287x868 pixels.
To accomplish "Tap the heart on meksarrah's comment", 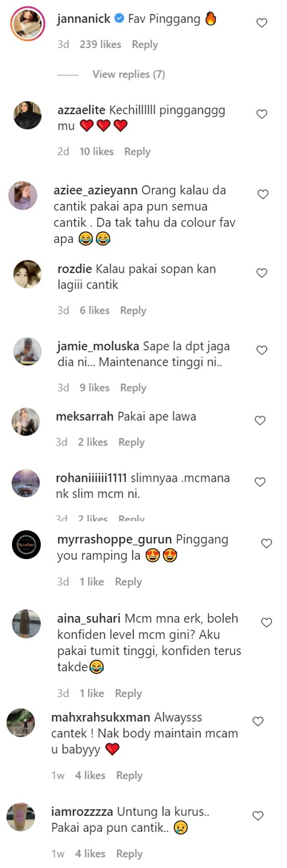I will (x=260, y=421).
